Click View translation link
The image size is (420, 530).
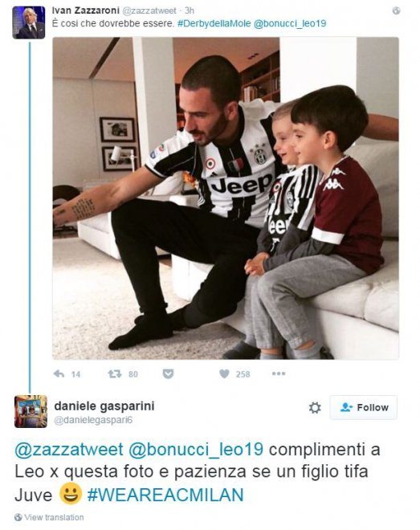coord(54,517)
